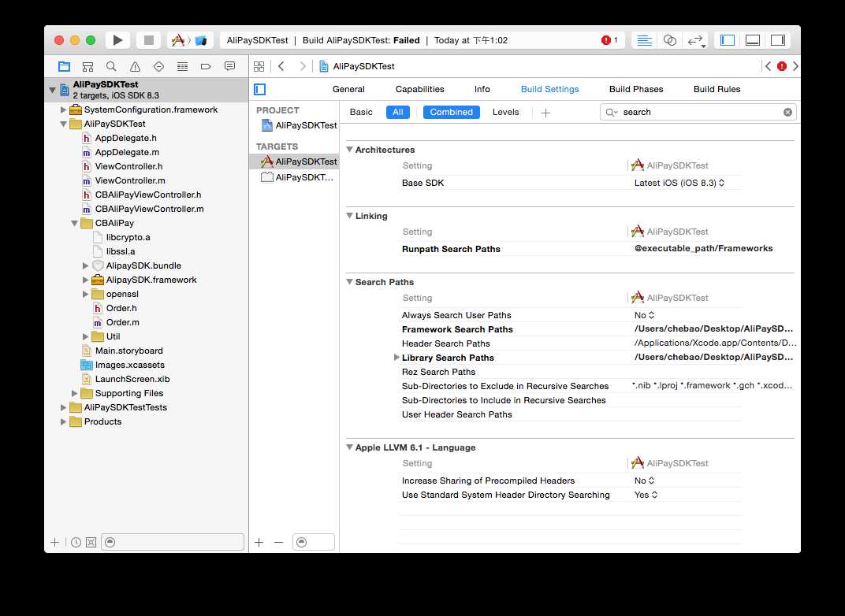
Task: Remove the selected target with minus button
Action: (278, 542)
